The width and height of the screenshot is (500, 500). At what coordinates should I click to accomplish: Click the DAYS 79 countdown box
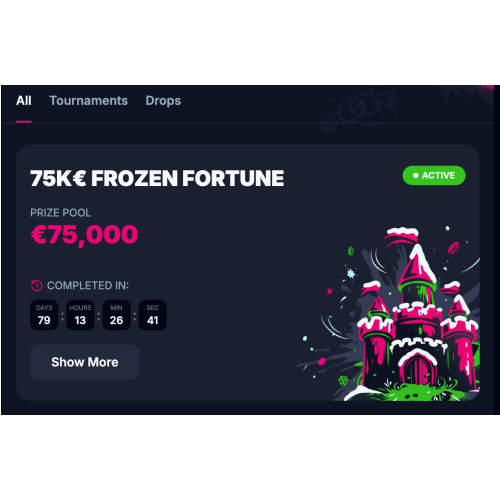(x=44, y=315)
